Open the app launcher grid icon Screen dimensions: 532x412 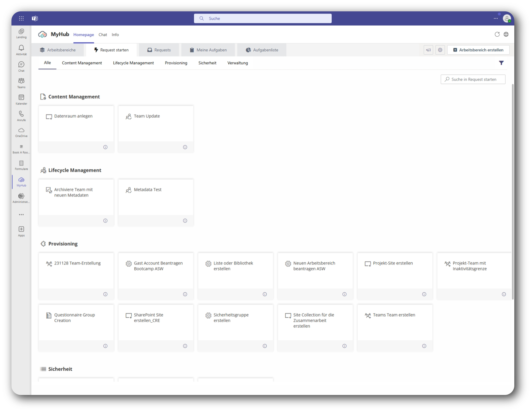click(21, 18)
